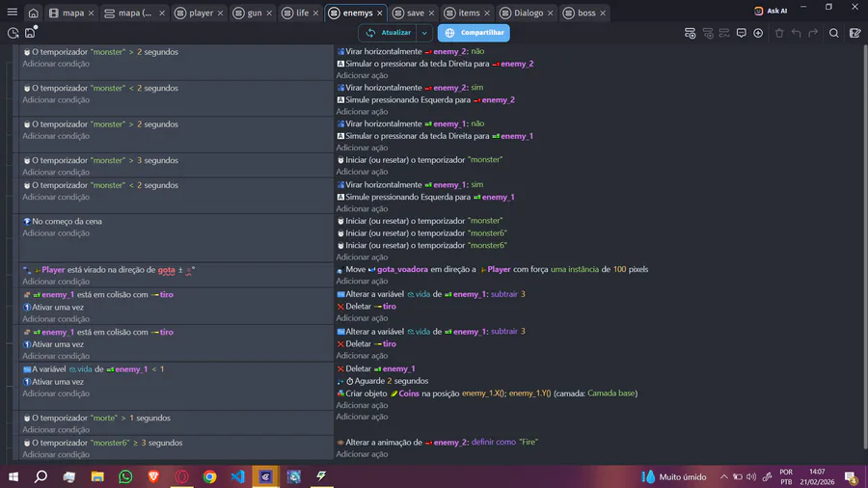Add a new event from the toolbar
This screenshot has height=488, width=868.
click(x=690, y=33)
